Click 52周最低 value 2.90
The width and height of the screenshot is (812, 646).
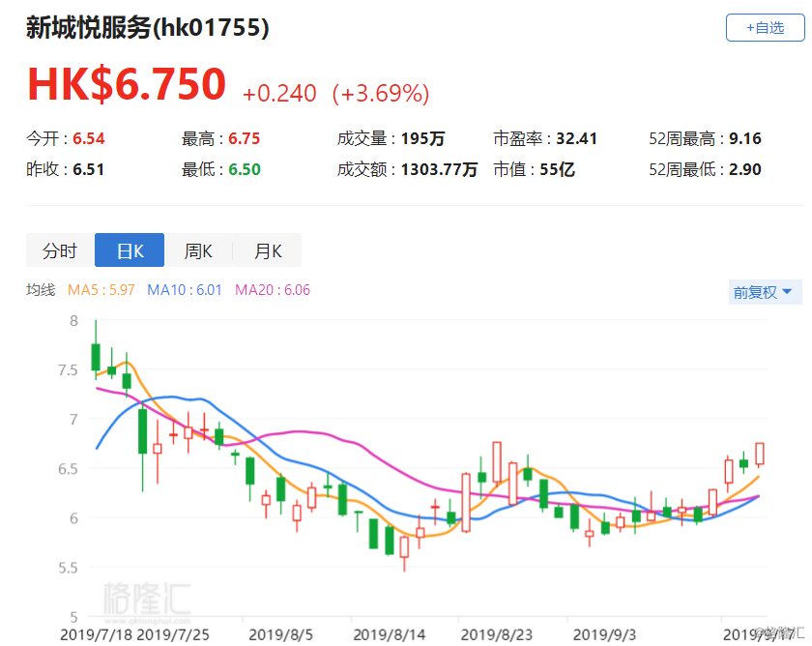click(745, 169)
